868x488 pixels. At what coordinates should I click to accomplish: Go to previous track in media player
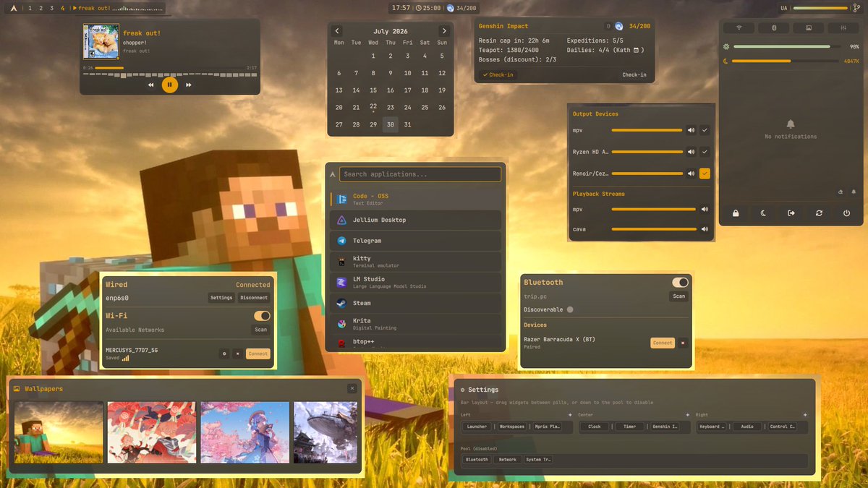(x=150, y=85)
